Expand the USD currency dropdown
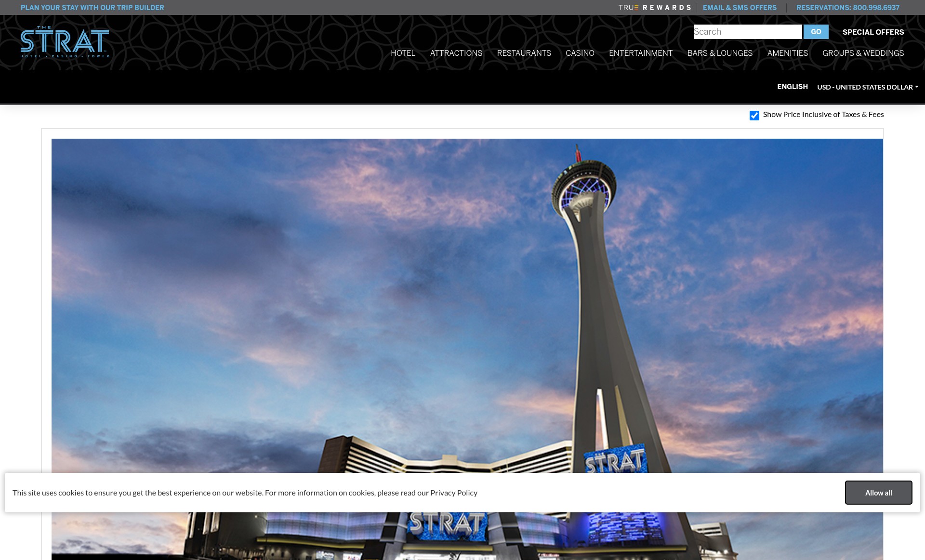 click(868, 87)
